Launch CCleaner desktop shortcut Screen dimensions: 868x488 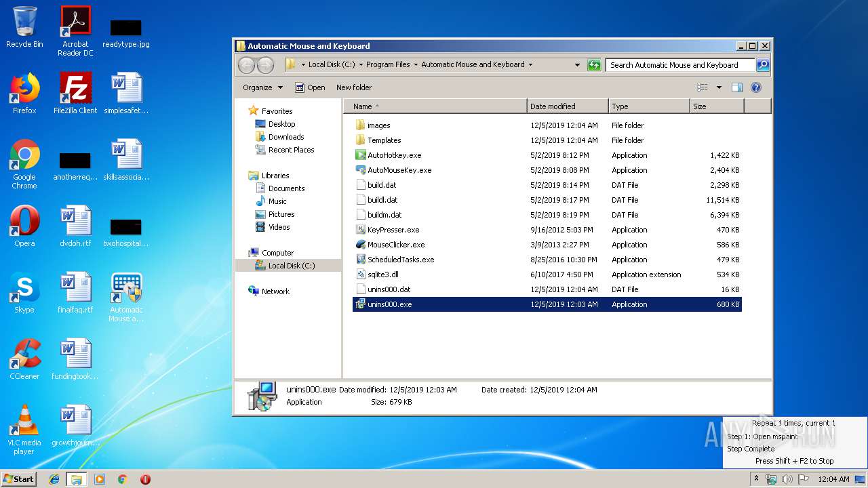click(24, 359)
